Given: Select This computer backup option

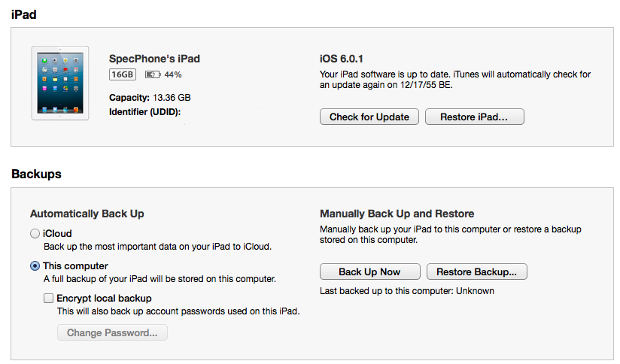Looking at the screenshot, I should [35, 266].
